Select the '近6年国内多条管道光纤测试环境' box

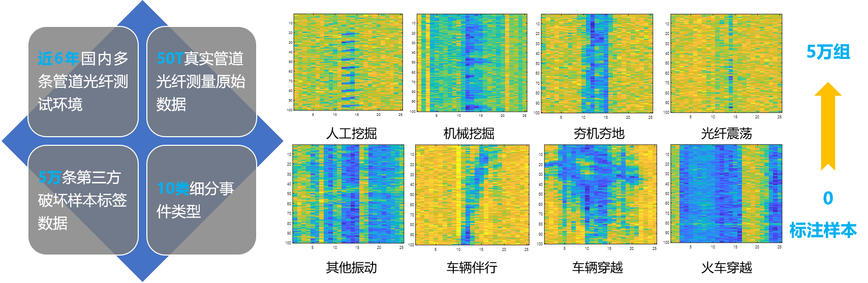(83, 81)
